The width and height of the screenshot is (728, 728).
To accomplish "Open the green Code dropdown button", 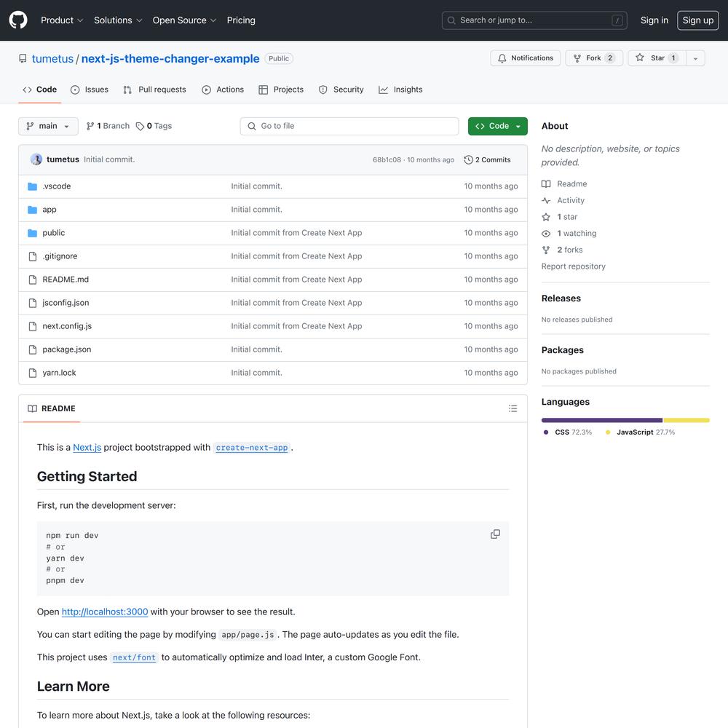I will tap(498, 126).
